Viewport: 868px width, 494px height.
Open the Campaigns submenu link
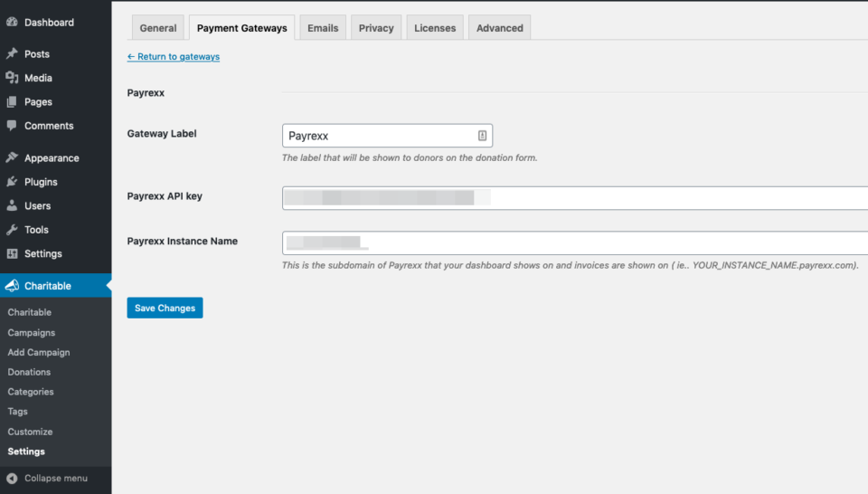(32, 332)
